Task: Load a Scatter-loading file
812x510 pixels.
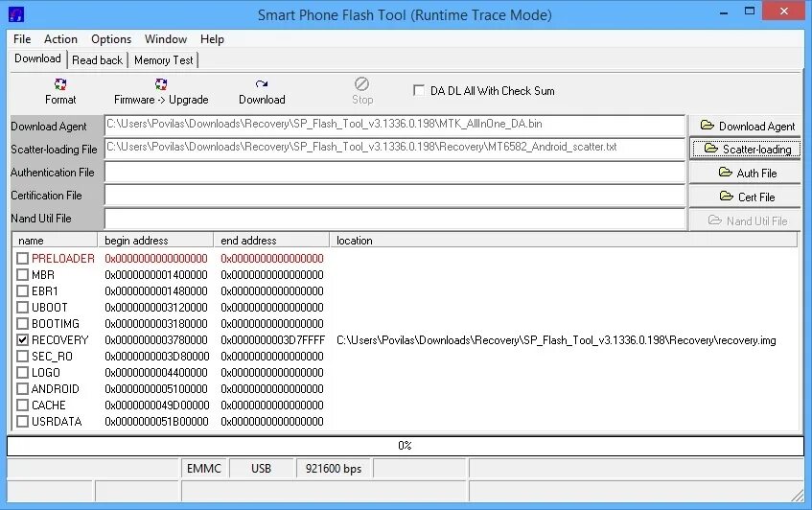Action: pyautogui.click(x=745, y=150)
